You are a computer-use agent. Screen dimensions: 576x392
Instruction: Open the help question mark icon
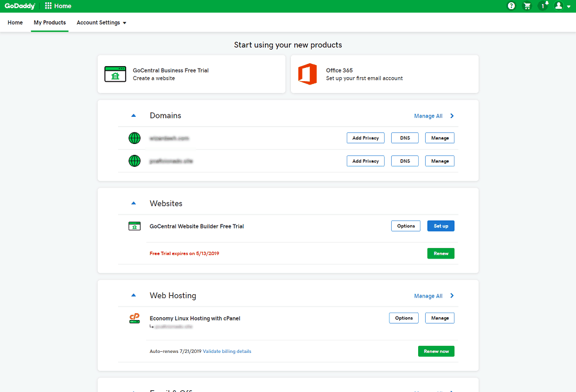pos(511,6)
